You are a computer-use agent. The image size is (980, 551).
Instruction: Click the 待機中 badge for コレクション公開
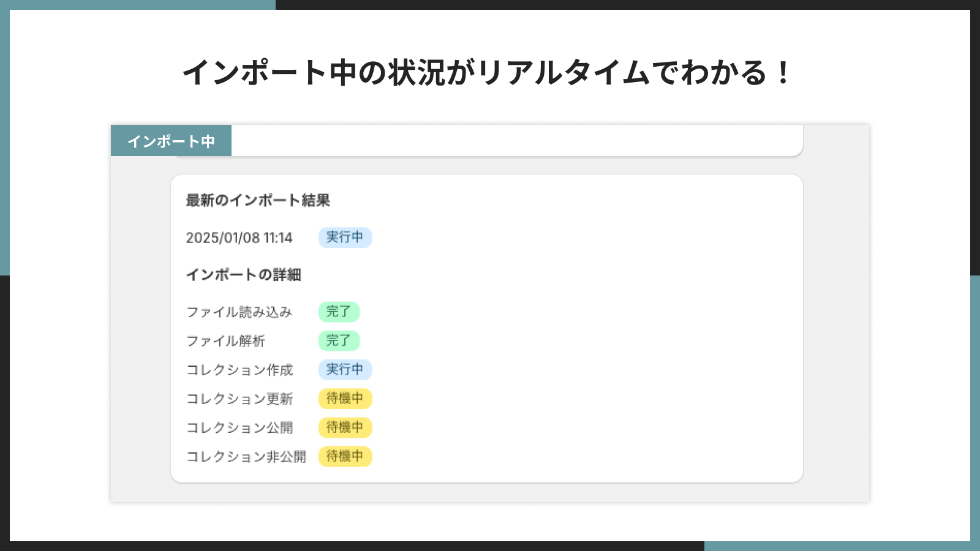345,427
